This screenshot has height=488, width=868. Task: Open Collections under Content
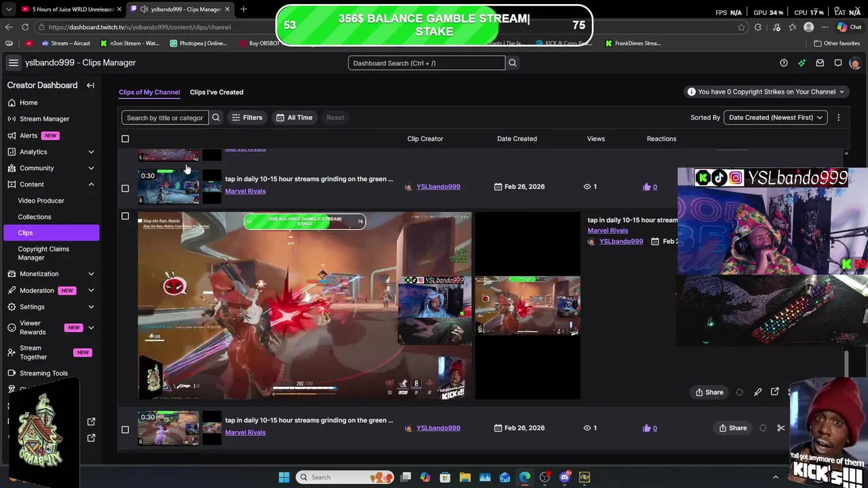[x=35, y=217]
